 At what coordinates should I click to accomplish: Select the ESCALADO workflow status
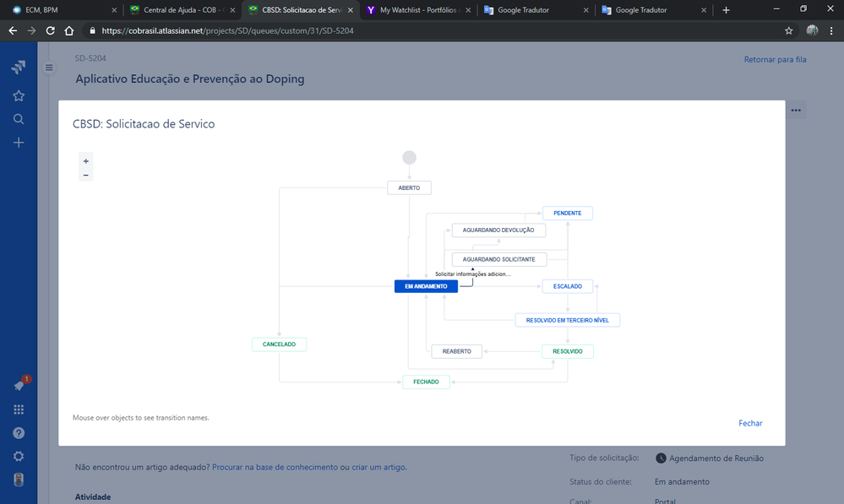pos(568,286)
